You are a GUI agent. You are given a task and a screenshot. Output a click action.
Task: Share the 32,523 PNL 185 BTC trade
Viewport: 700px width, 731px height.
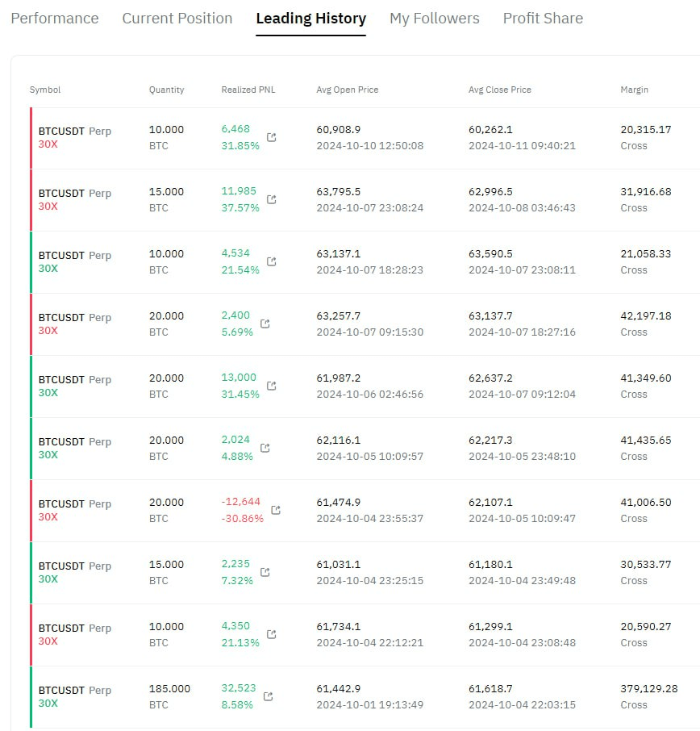[x=268, y=695]
